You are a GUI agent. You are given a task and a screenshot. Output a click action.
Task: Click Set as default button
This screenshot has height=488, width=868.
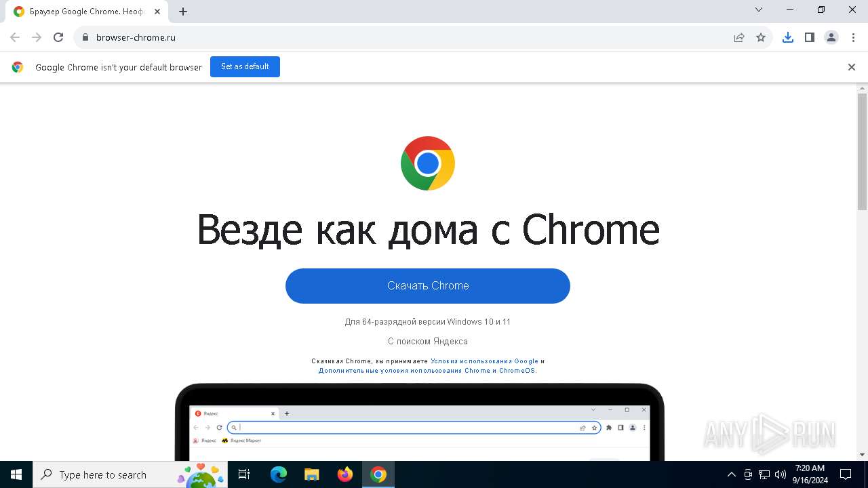(245, 66)
